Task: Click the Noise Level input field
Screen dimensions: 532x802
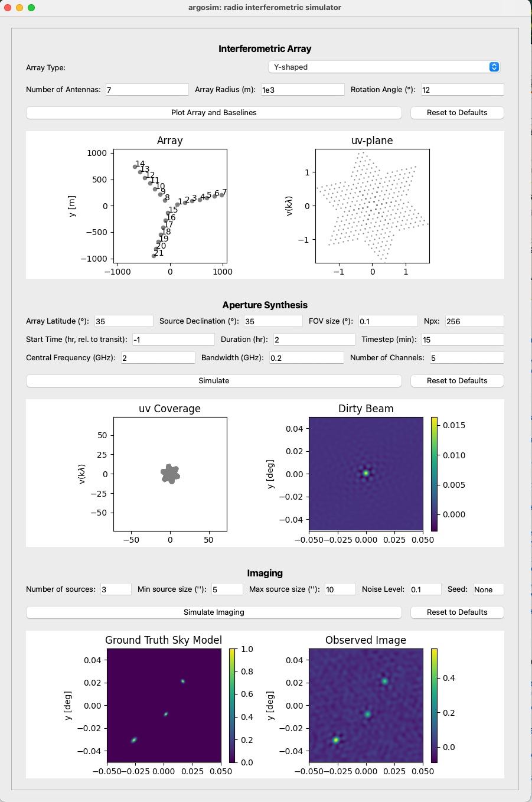Action: 426,589
